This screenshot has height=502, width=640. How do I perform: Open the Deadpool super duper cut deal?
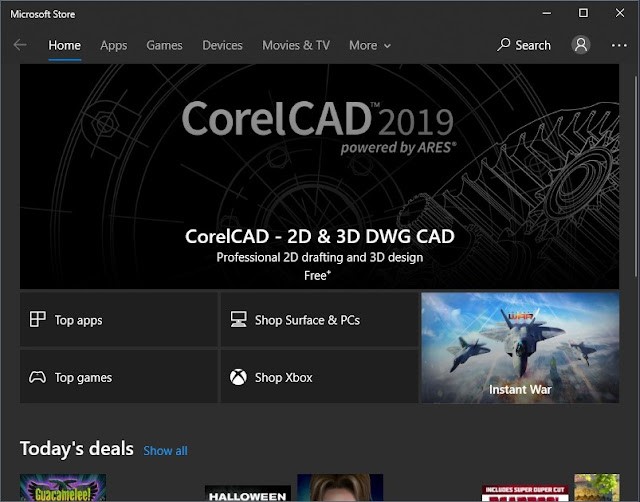click(525, 493)
